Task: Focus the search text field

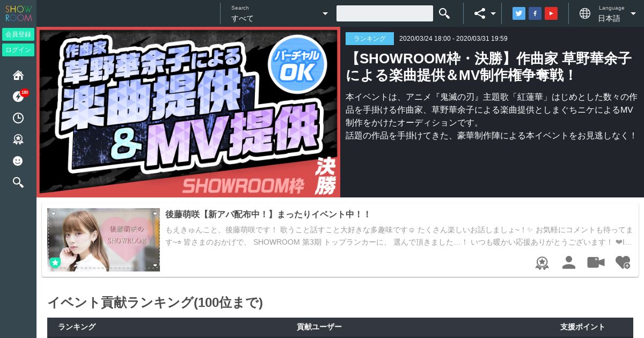Action: point(385,13)
